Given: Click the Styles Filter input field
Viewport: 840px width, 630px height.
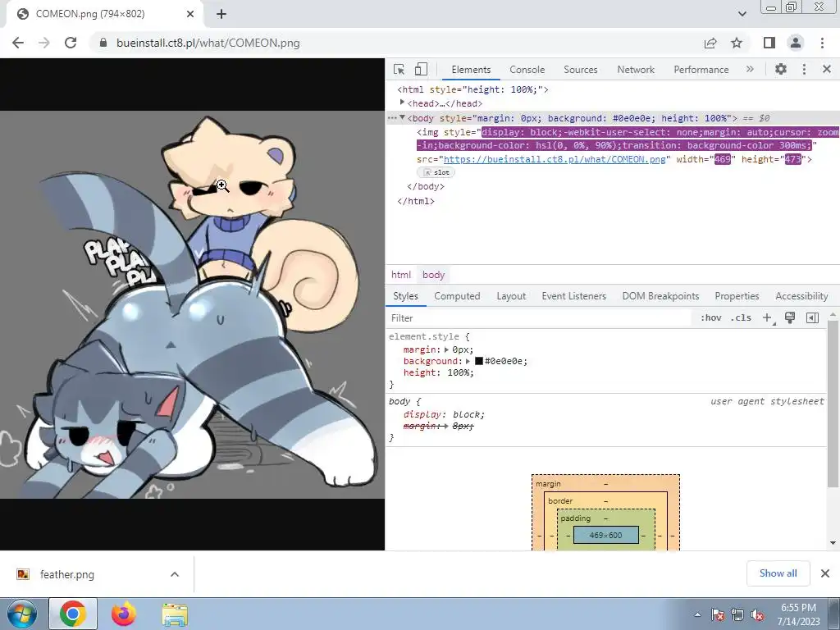Looking at the screenshot, I should [x=538, y=318].
